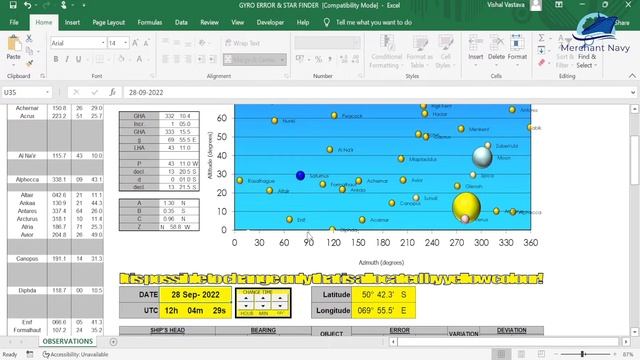
Task: Open the Name Box U35 dropdown
Action: tap(47, 93)
